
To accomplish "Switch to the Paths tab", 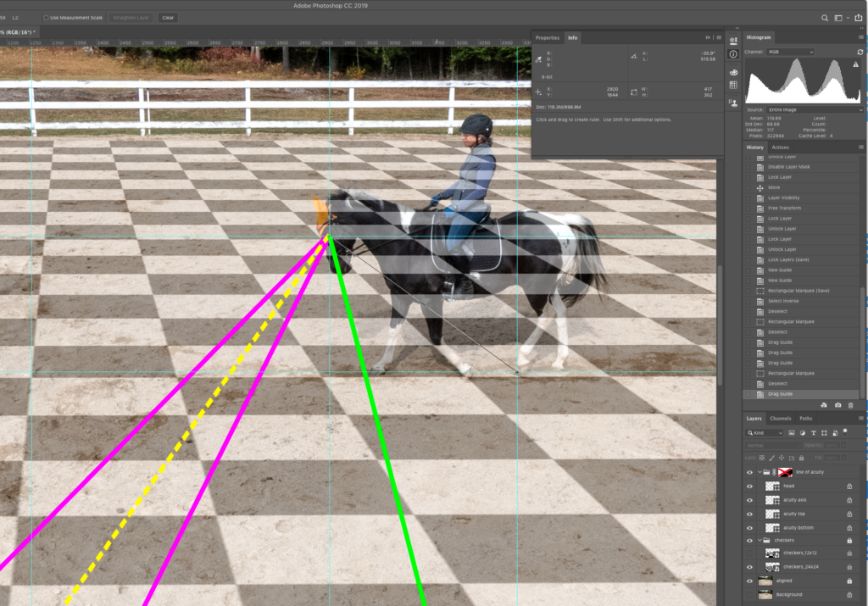I will pos(805,419).
